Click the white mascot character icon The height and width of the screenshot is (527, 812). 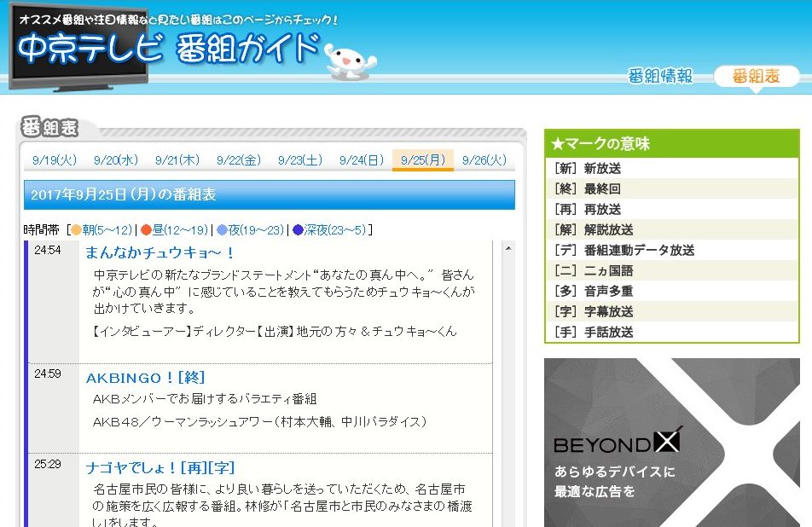pyautogui.click(x=350, y=61)
